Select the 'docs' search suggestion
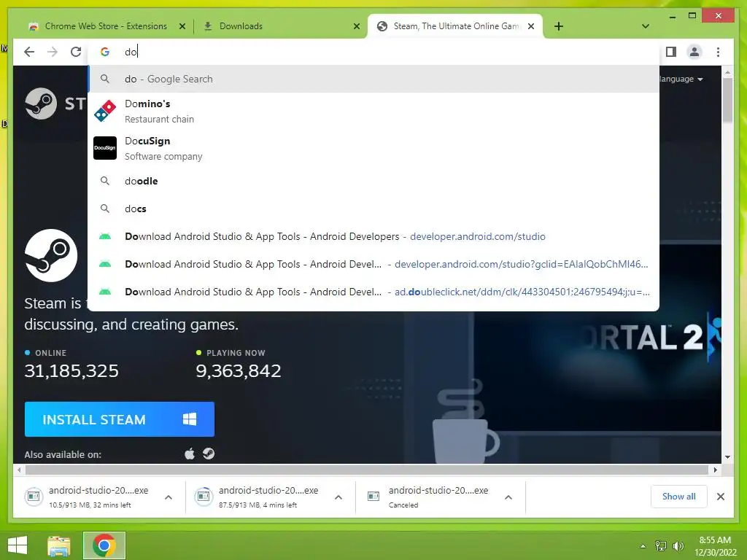The image size is (747, 560). (373, 209)
